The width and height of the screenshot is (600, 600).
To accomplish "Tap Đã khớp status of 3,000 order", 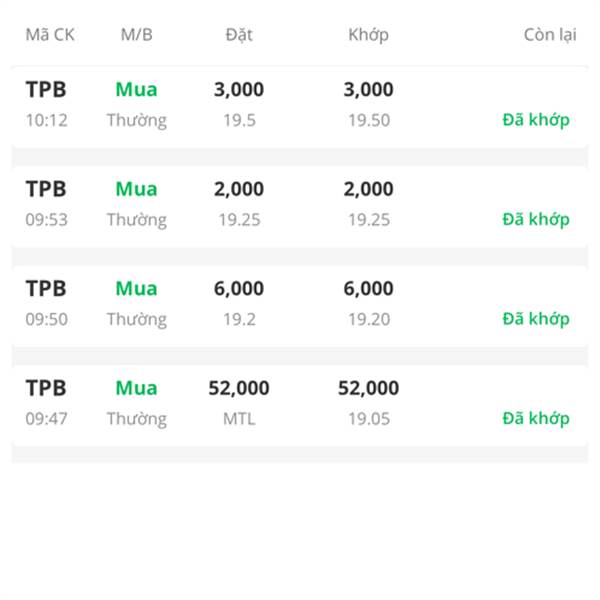I will 536,120.
